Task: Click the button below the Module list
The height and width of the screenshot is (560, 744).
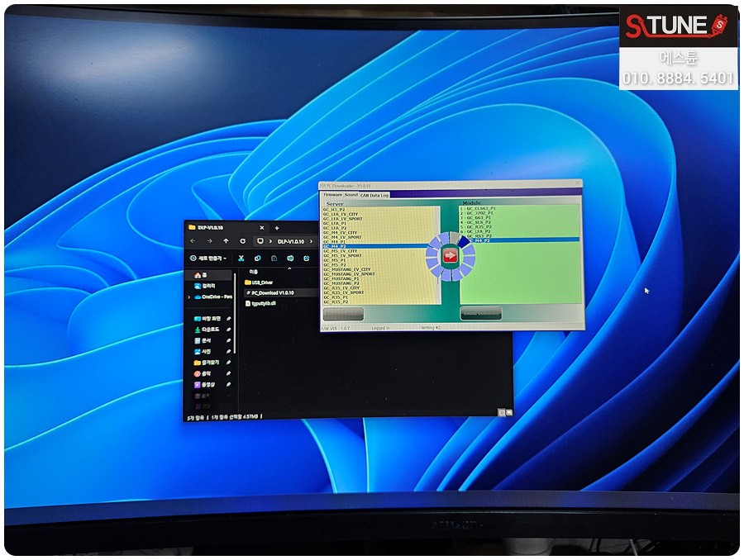Action: [480, 314]
